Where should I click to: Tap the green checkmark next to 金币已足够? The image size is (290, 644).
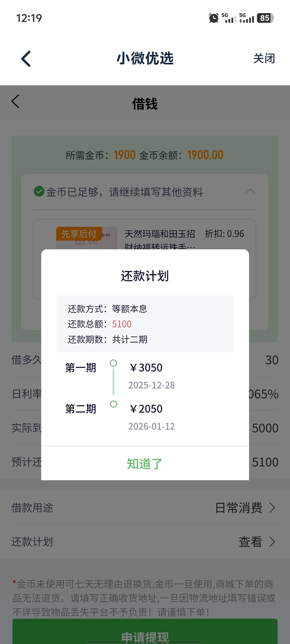pyautogui.click(x=39, y=192)
